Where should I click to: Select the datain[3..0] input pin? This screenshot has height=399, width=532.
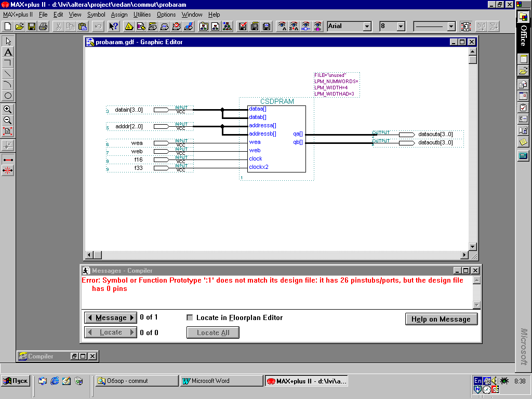point(150,110)
